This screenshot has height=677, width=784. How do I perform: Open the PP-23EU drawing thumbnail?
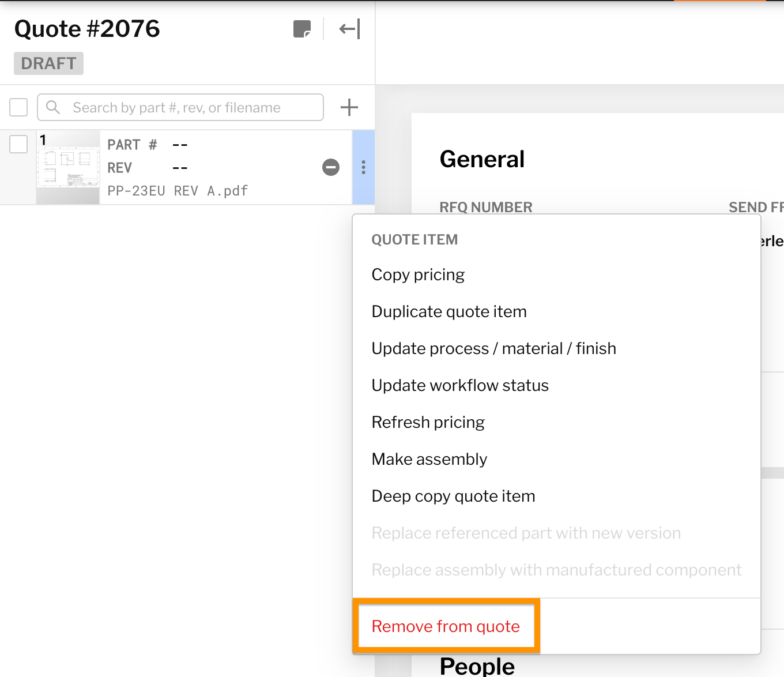pyautogui.click(x=68, y=167)
